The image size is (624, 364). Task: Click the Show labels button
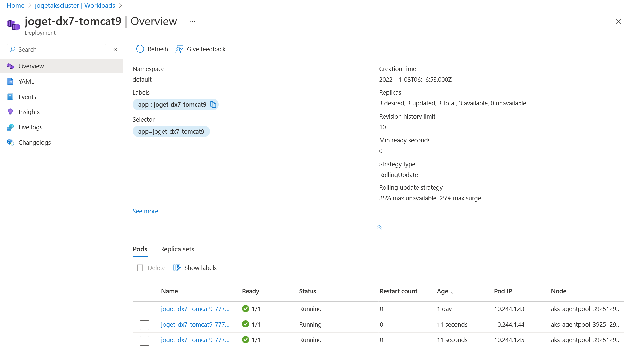195,268
